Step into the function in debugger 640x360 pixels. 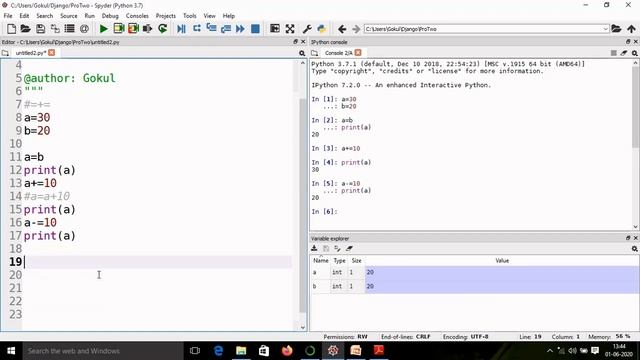211,29
